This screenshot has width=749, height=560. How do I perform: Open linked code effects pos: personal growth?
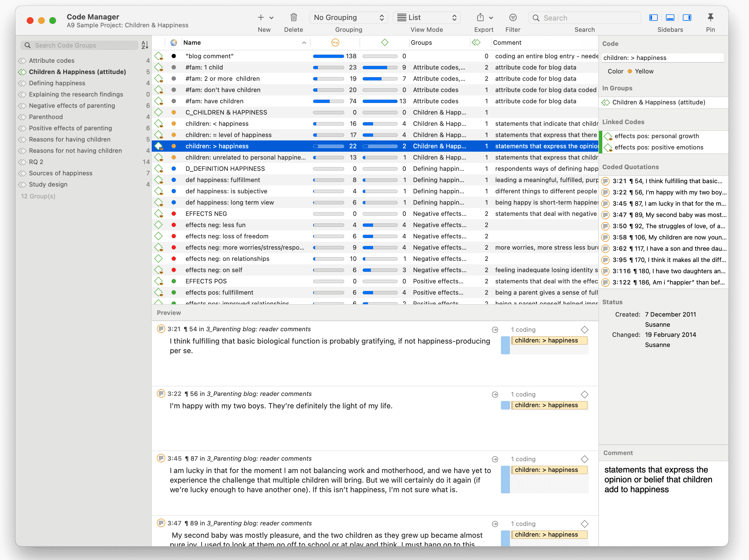click(663, 136)
